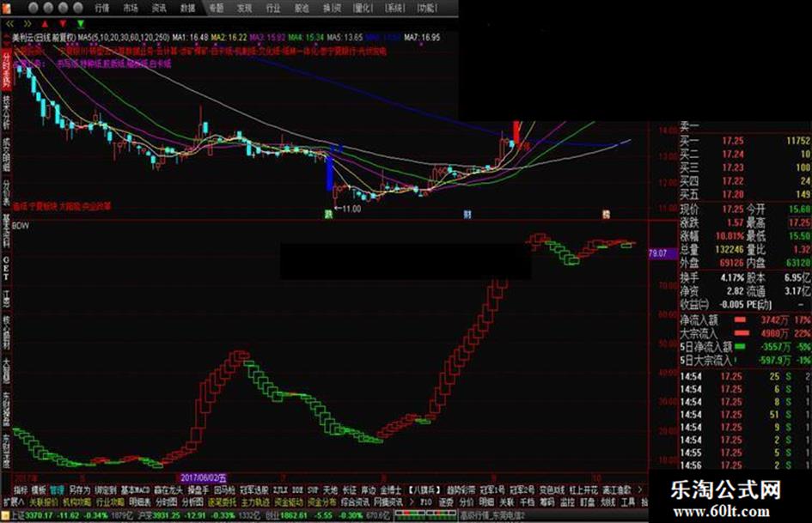812x523 pixels.
Task: Select 分时走势 in the left sidebar
Action: (x=6, y=69)
